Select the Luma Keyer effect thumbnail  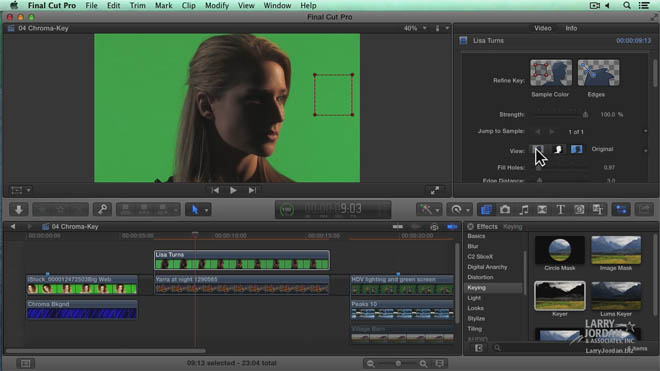[616, 296]
